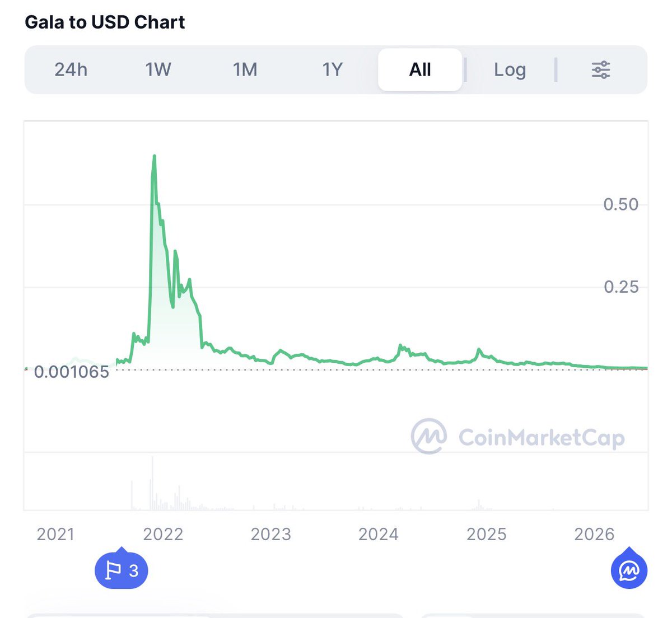
Task: Click the tallest volume bar near 2022
Action: click(152, 483)
